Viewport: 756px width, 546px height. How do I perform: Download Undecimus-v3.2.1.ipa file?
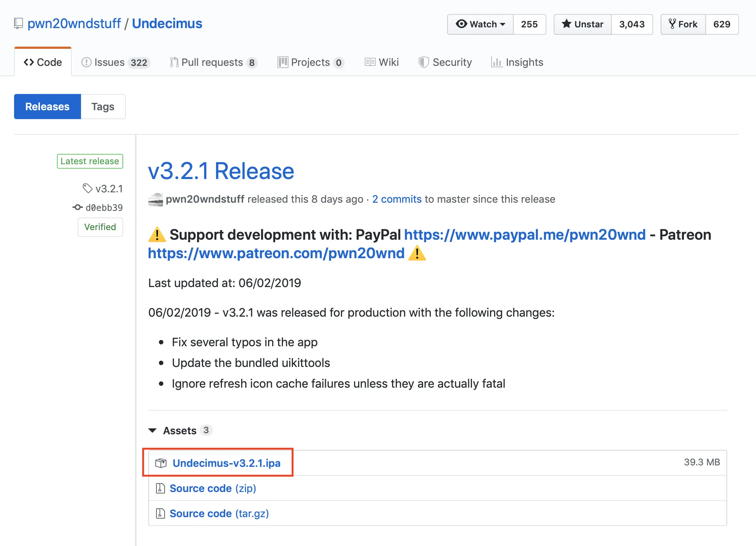coord(226,463)
